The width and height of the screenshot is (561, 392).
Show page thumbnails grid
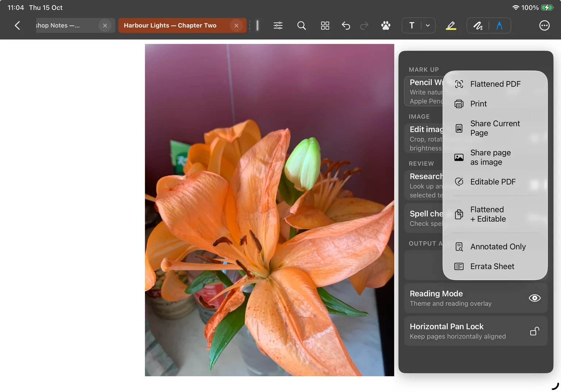click(325, 26)
